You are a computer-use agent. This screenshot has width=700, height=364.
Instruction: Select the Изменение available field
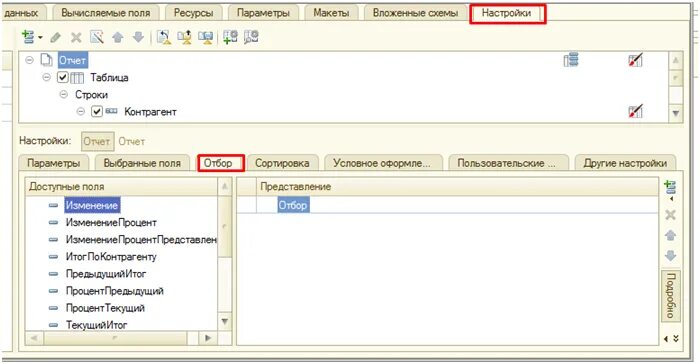tap(92, 205)
